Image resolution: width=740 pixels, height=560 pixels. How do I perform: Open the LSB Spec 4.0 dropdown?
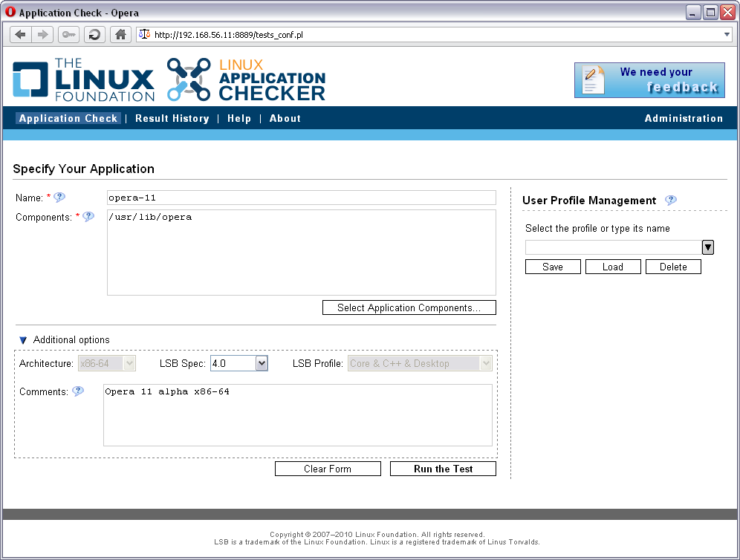[x=239, y=363]
